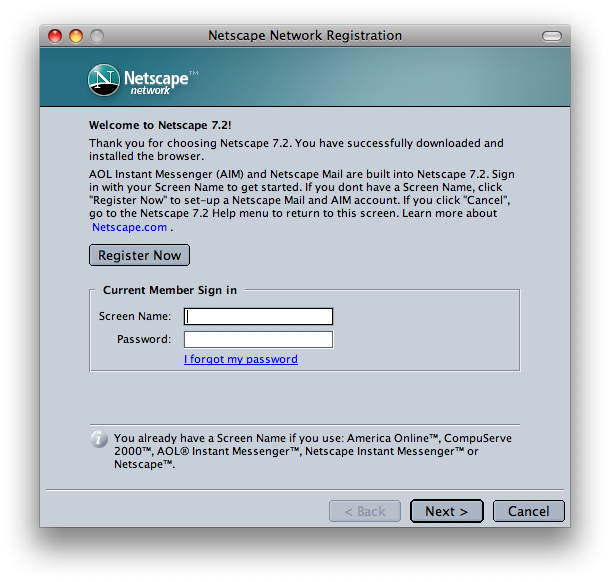
Task: Click the gray zoom button in title bar
Action: pyautogui.click(x=96, y=36)
